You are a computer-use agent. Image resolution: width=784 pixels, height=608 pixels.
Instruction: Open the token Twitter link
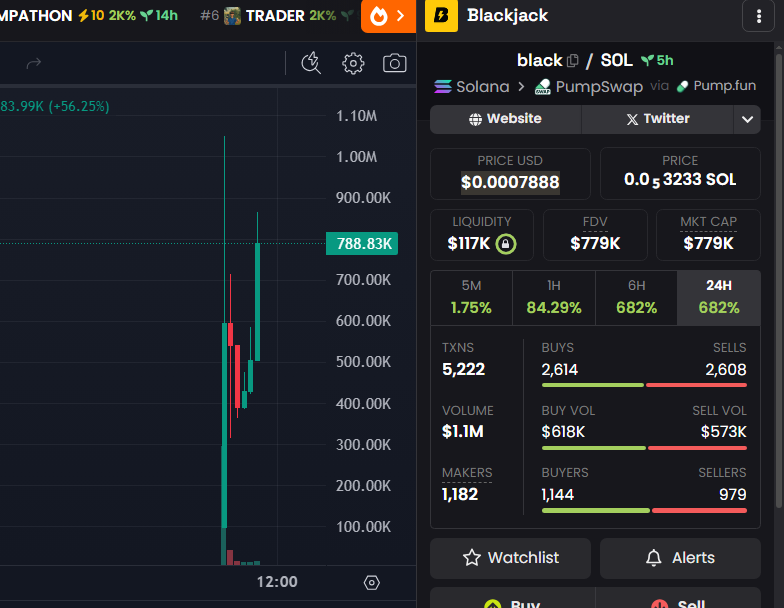(x=658, y=119)
